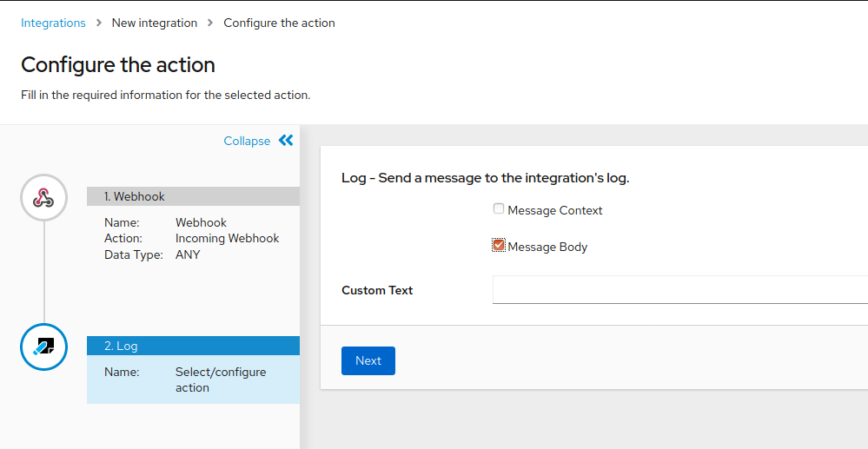Select the 1. Webhook step header

pos(193,196)
